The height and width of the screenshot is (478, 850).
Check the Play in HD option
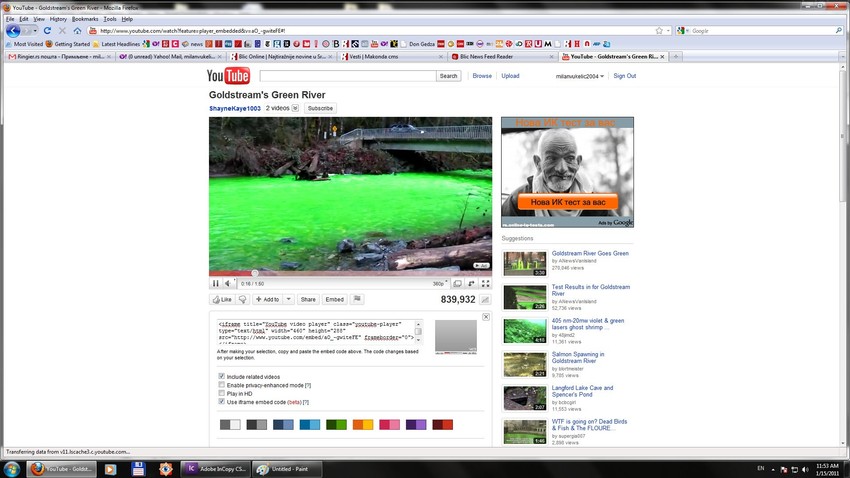[222, 393]
